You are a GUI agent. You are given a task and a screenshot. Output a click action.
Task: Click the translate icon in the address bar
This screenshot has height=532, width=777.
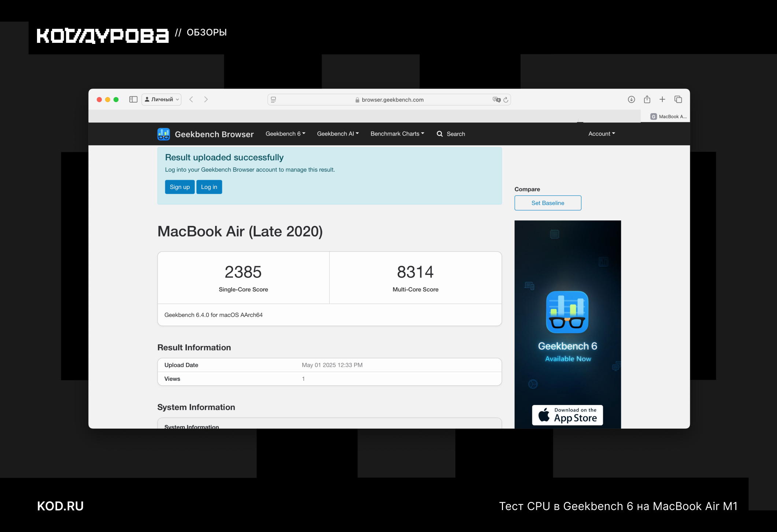tap(496, 100)
